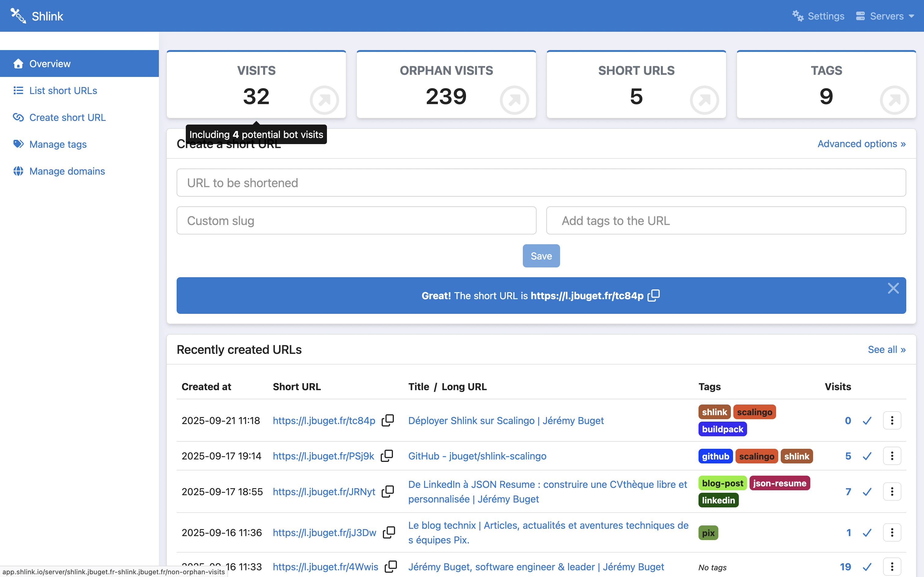Click the Visits card arrow icon
Image resolution: width=924 pixels, height=577 pixels.
[x=324, y=100]
